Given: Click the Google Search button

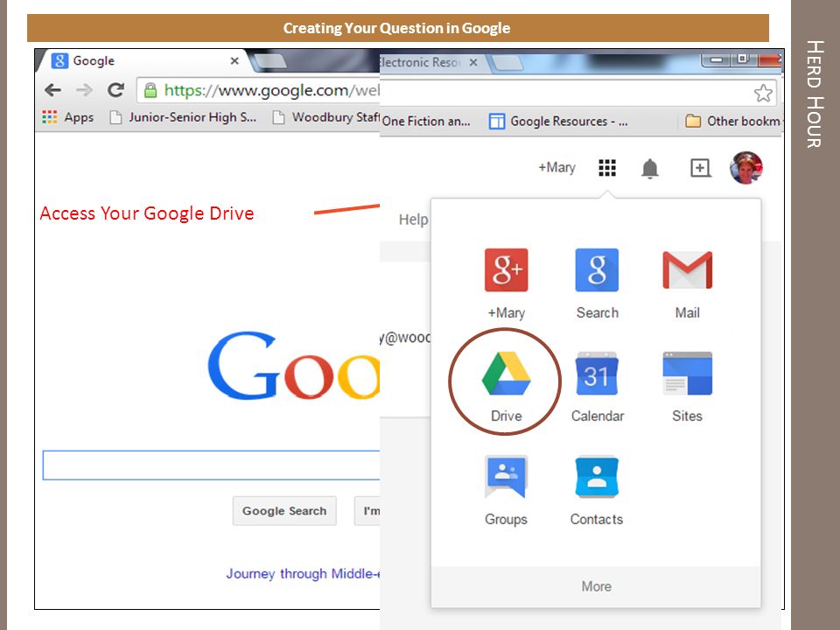Looking at the screenshot, I should pos(284,511).
